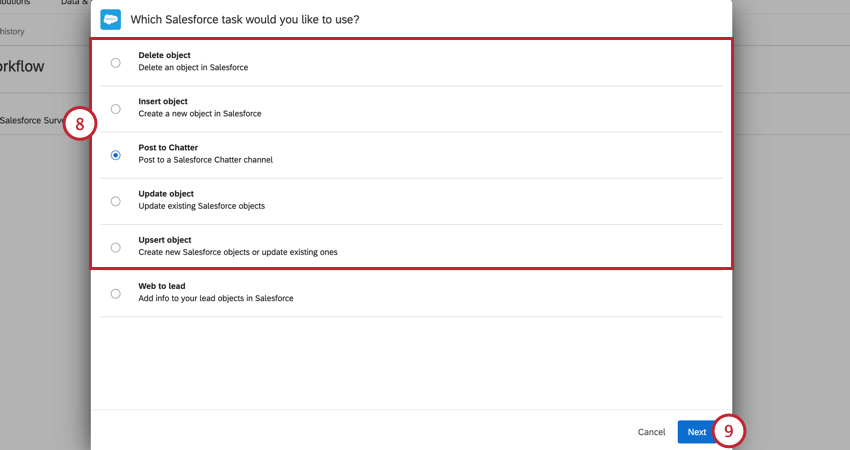
Task: Select the Delete object radio button
Action: tap(116, 62)
